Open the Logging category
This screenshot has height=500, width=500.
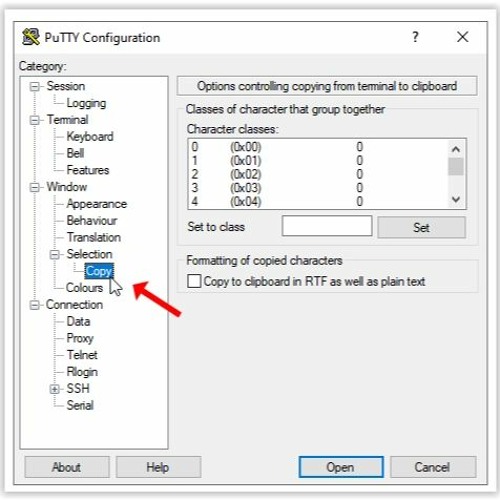86,103
